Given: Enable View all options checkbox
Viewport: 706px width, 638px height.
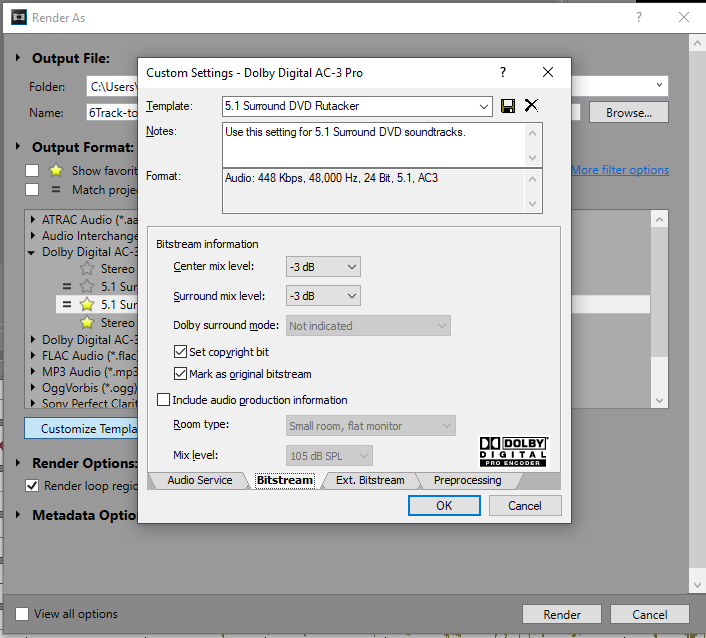Looking at the screenshot, I should pos(22,614).
